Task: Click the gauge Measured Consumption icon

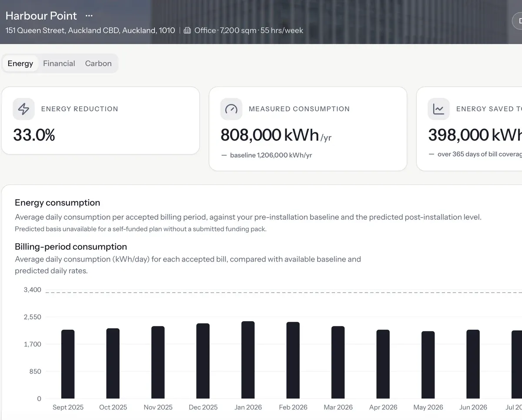Action: tap(231, 109)
